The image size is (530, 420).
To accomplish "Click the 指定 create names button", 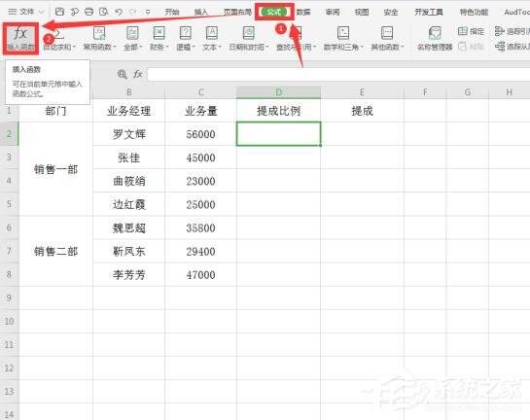I will [x=472, y=31].
